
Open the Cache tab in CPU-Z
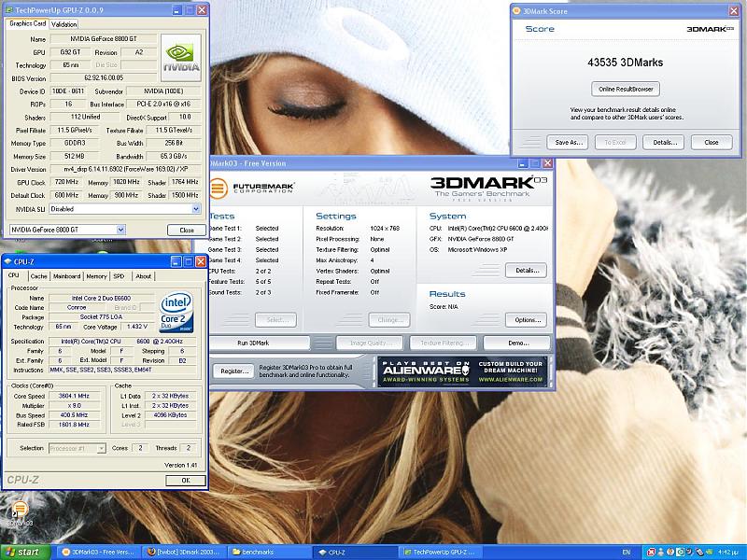click(38, 276)
